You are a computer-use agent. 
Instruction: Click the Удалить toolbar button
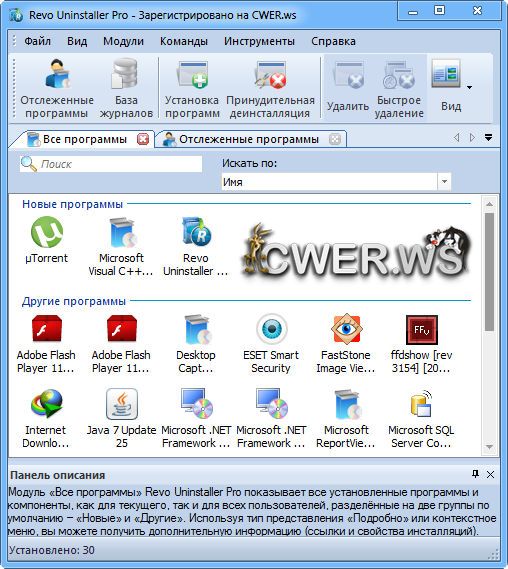[348, 88]
